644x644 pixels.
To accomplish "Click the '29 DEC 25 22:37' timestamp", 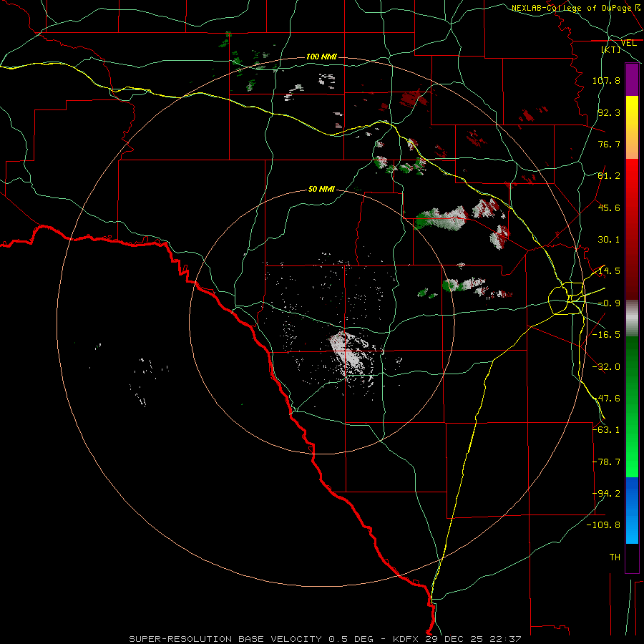I will tap(472, 639).
